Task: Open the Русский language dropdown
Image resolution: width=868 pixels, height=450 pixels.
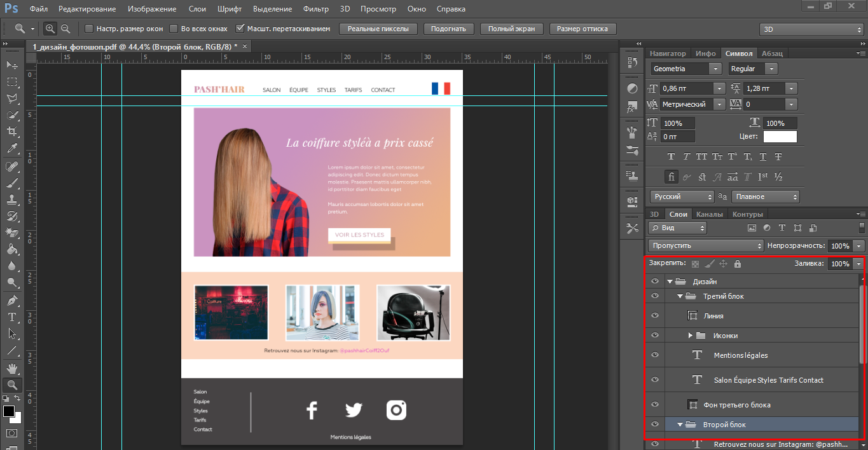Action: (x=682, y=197)
